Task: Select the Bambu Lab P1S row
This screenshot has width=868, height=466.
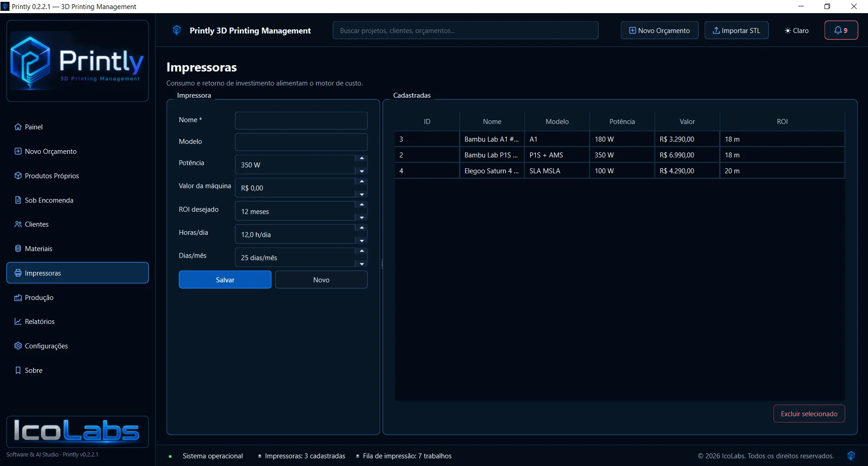Action: click(x=620, y=155)
